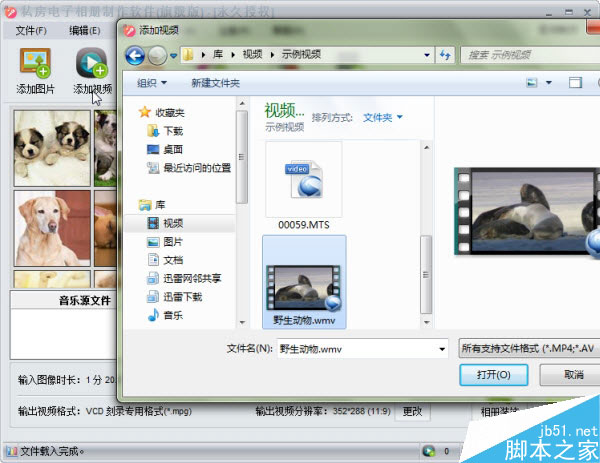Click the 文件名 filename input field
Image resolution: width=600 pixels, height=463 pixels.
[360, 349]
